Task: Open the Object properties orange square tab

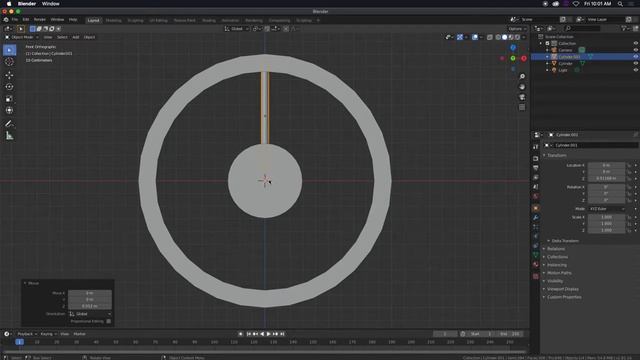Action: tap(536, 208)
